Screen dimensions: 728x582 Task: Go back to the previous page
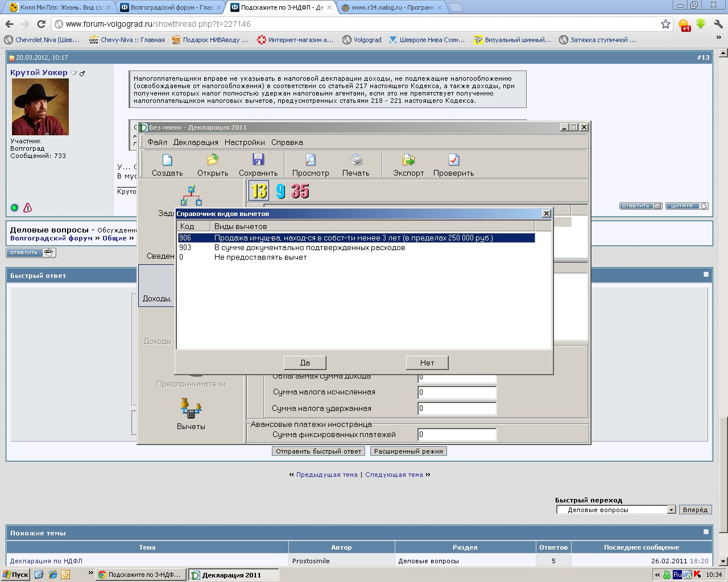pyautogui.click(x=9, y=24)
